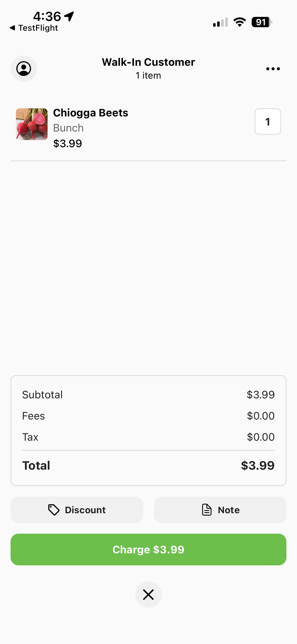Tap the location arrow beside the time
The width and height of the screenshot is (297, 644).
click(x=69, y=16)
